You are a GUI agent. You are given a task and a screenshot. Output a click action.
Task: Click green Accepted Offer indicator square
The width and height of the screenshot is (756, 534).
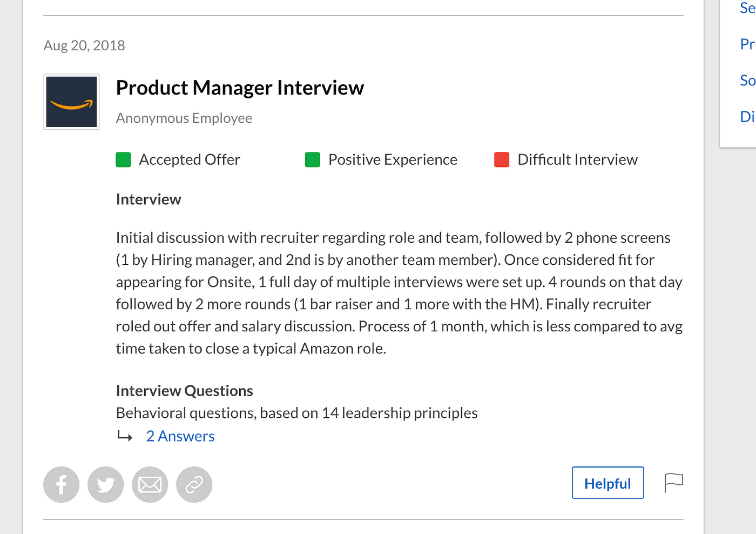pos(123,160)
